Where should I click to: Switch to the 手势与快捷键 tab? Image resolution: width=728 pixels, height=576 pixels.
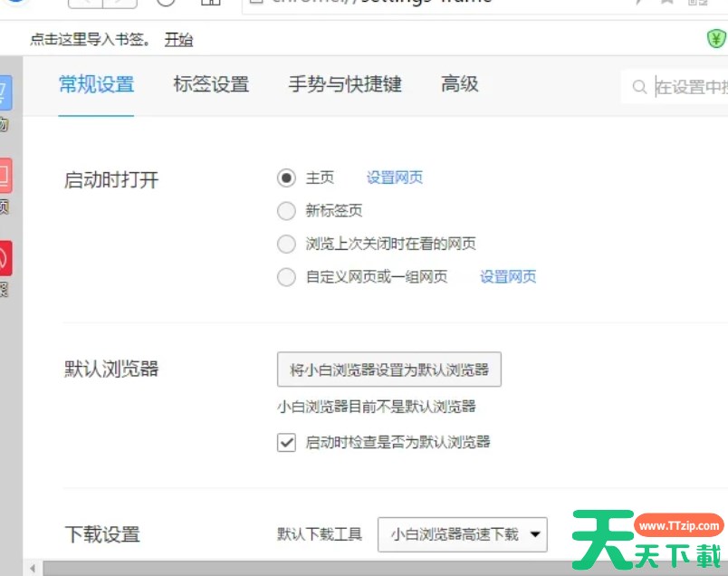345,84
